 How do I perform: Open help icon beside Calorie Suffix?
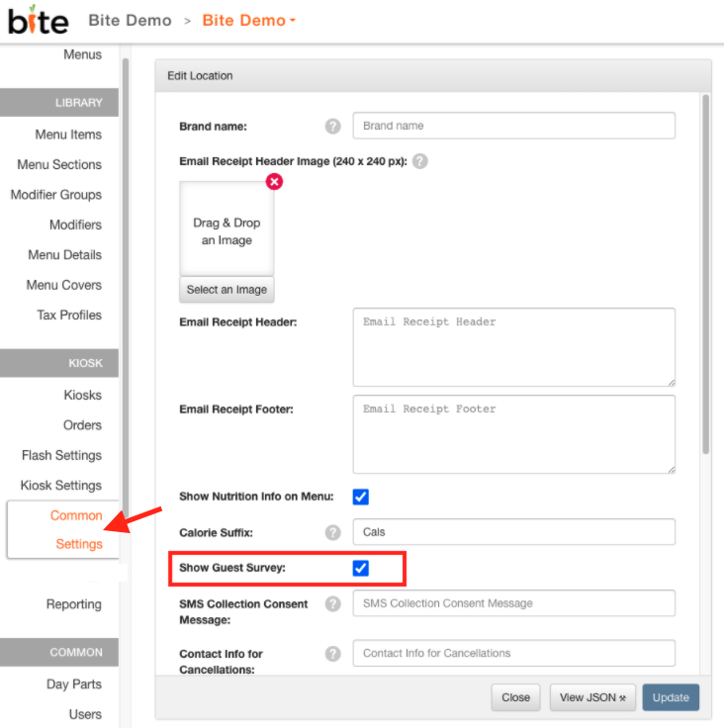[x=332, y=532]
